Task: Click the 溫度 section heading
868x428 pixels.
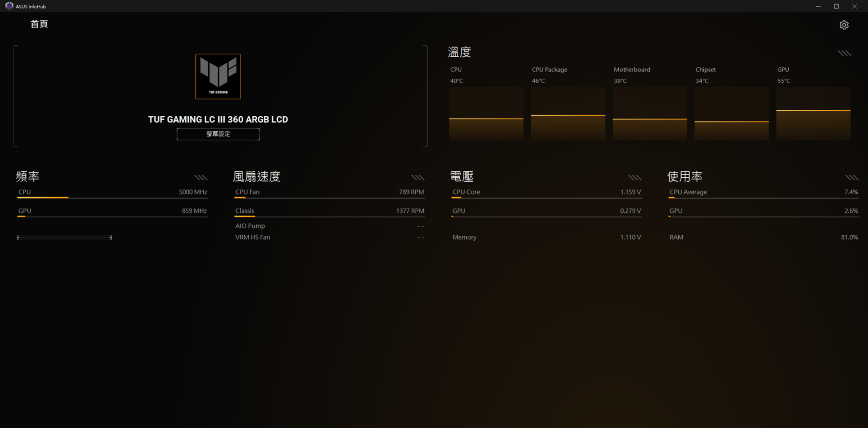Action: click(x=459, y=52)
